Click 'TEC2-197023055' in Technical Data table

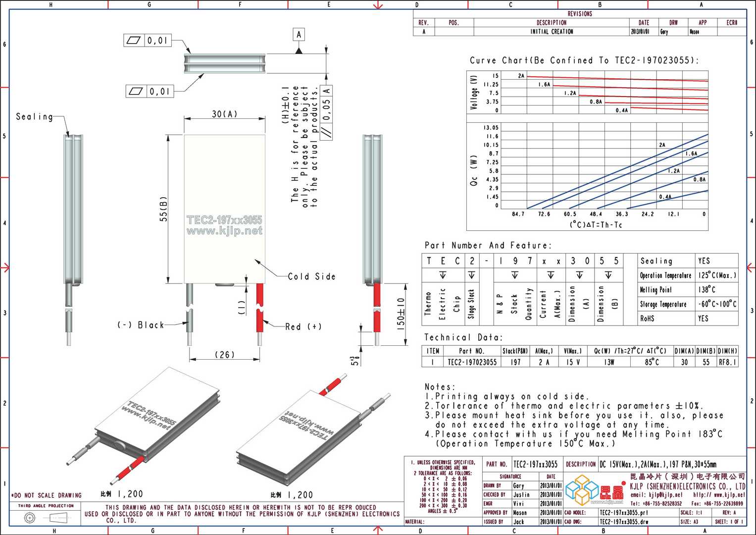click(x=472, y=362)
